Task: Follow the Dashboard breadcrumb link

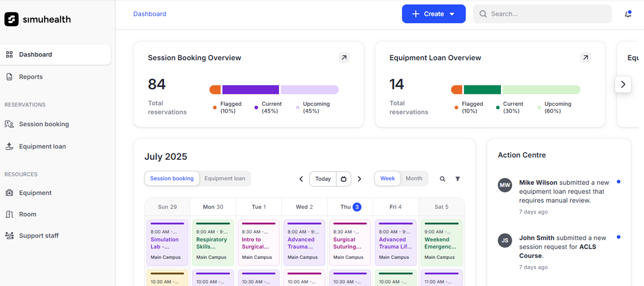Action: click(x=150, y=14)
